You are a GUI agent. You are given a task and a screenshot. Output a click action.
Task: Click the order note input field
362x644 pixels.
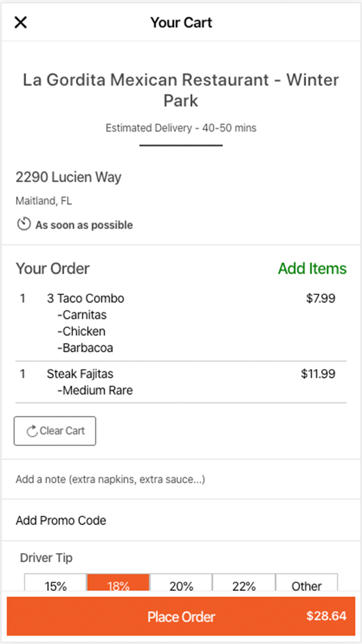110,479
